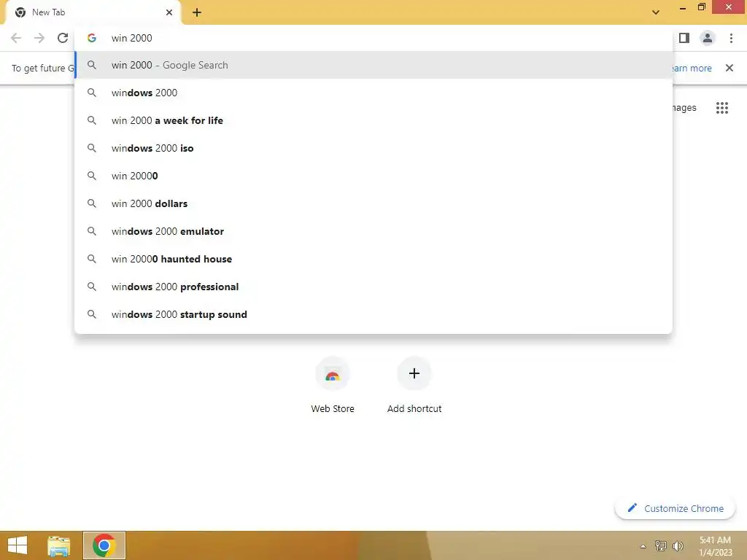This screenshot has height=560, width=747.
Task: Select suggestion 'windows 2000'
Action: click(x=373, y=93)
